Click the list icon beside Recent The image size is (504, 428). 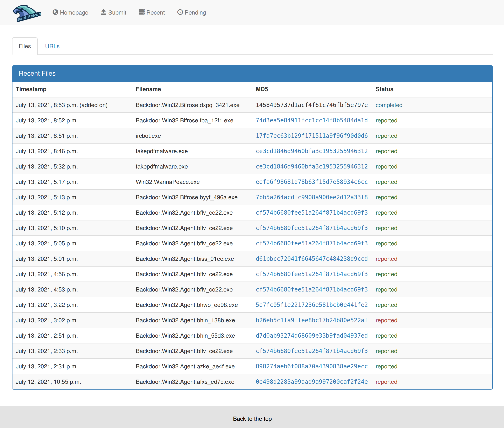coord(141,12)
